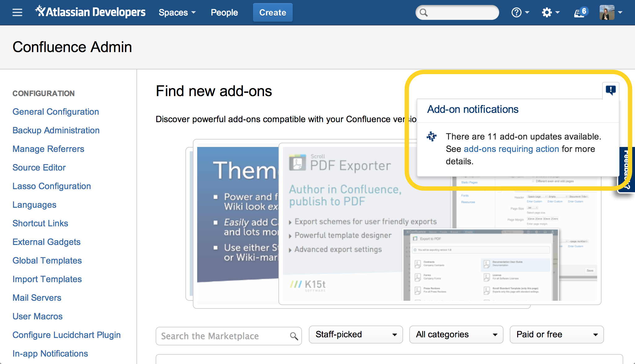Viewport: 635px width, 364px height.
Task: Click the Marketplace search input field
Action: point(228,335)
